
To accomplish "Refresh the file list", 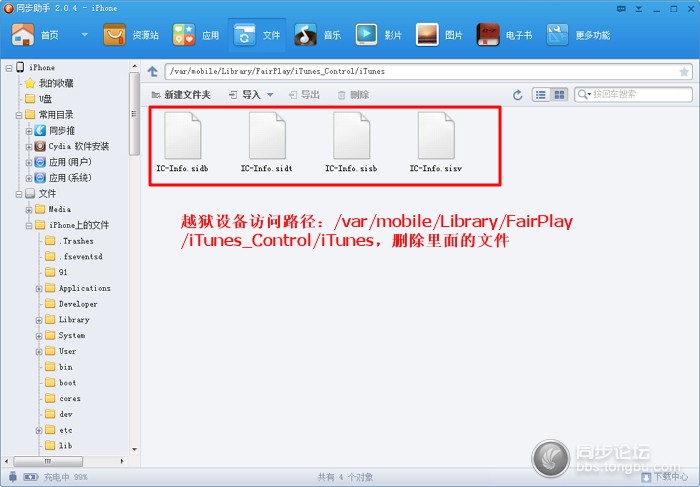I will point(517,95).
